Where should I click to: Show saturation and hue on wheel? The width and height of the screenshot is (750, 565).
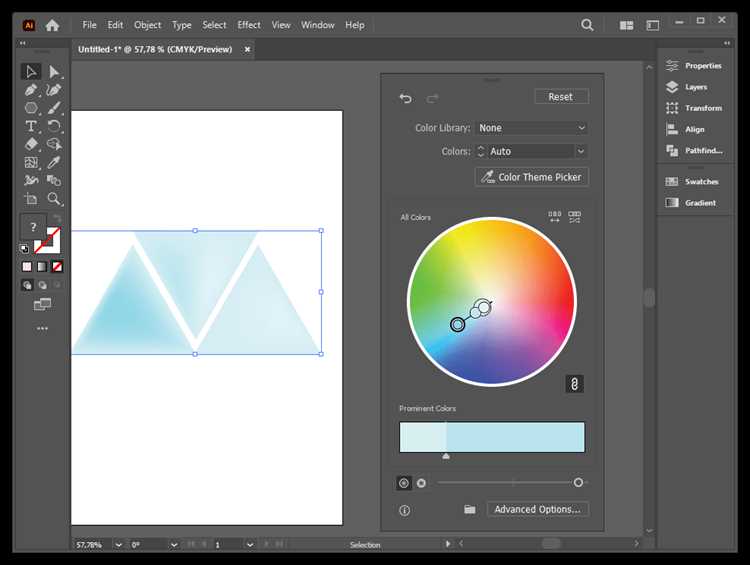point(404,483)
